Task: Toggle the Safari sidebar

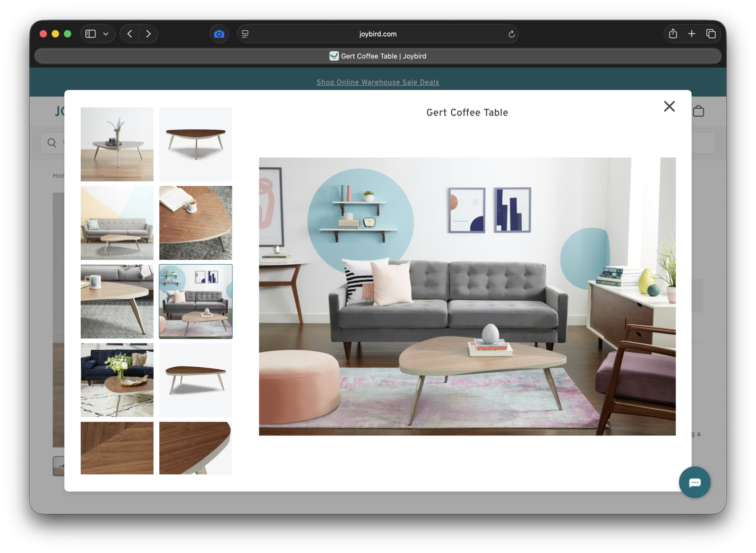Action: (x=91, y=34)
